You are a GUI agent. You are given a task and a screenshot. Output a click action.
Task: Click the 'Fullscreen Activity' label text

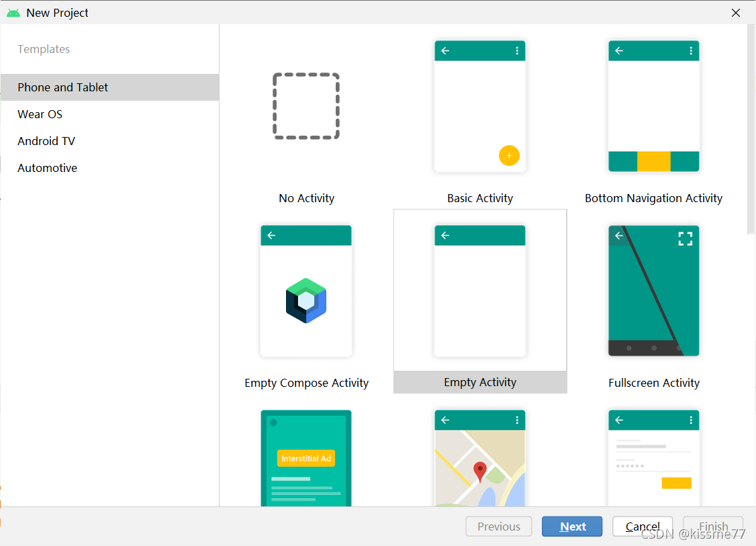(654, 383)
